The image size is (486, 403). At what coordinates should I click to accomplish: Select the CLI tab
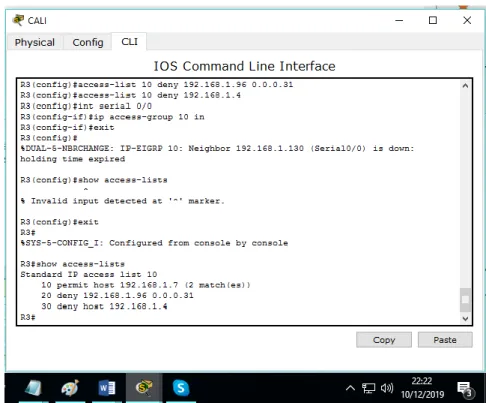coord(129,42)
